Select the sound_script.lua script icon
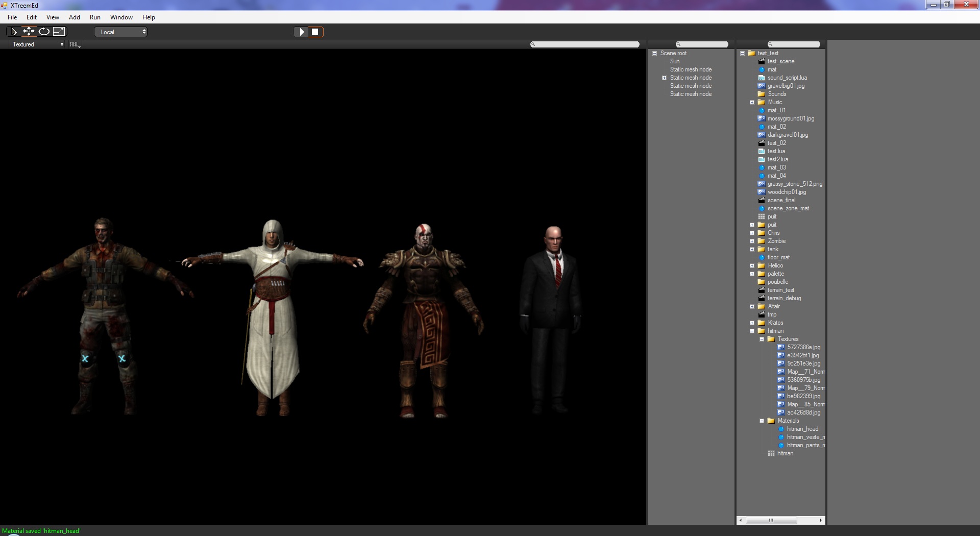The height and width of the screenshot is (536, 980). click(x=762, y=78)
